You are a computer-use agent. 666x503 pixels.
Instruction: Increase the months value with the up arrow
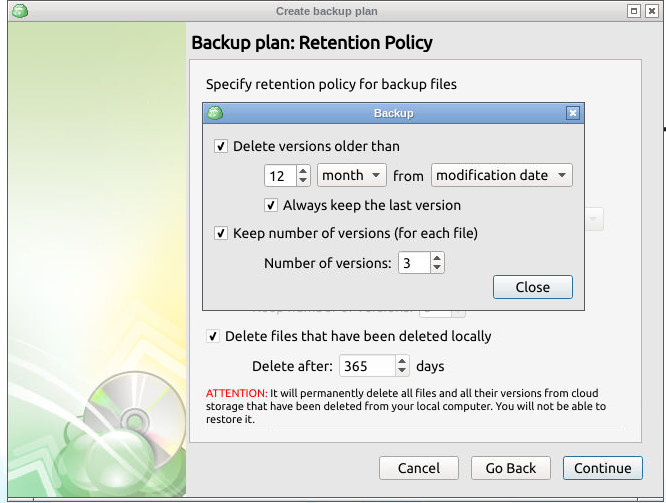303,171
